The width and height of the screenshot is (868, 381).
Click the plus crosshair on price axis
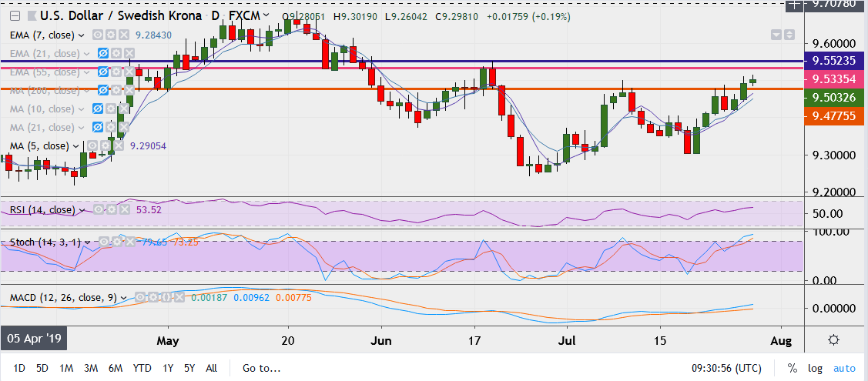795,5
